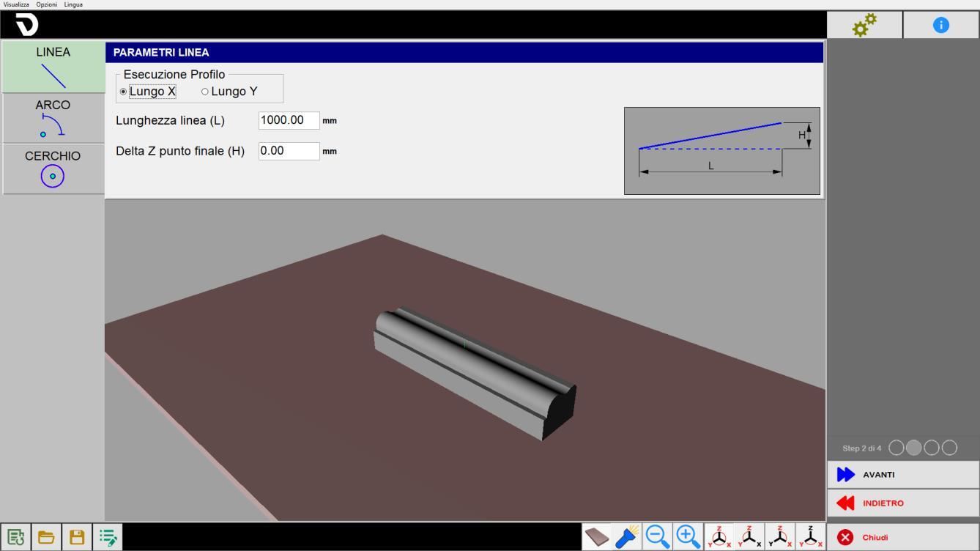980x551 pixels.
Task: Open the blue info button
Action: [x=941, y=25]
